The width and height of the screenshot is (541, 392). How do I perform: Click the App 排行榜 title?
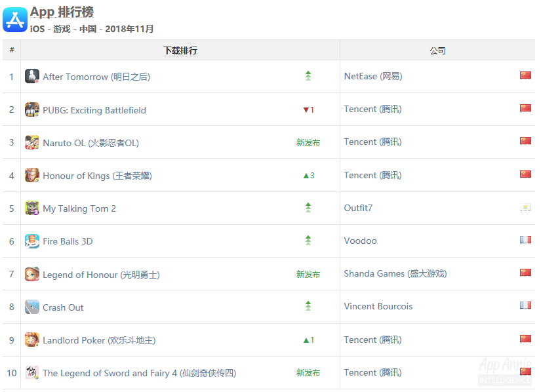pyautogui.click(x=62, y=12)
